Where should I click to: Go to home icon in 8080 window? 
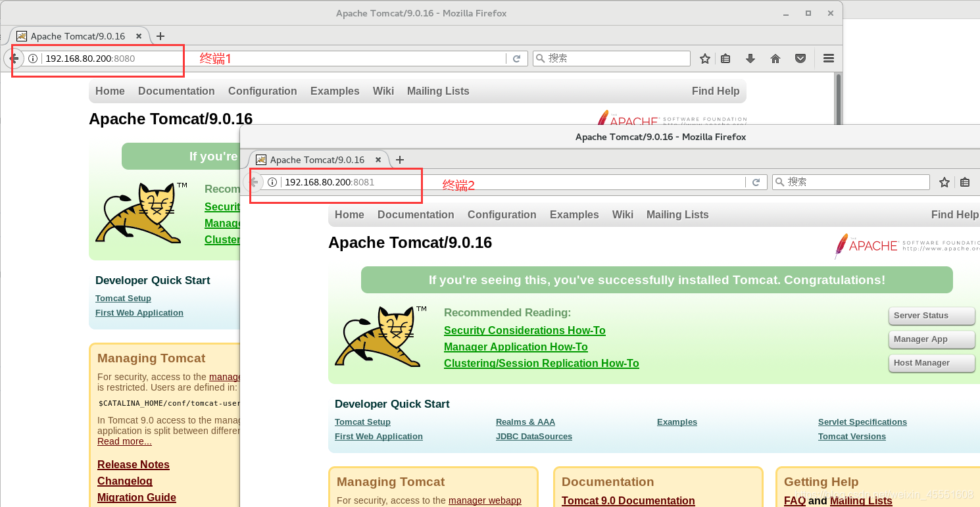click(775, 59)
